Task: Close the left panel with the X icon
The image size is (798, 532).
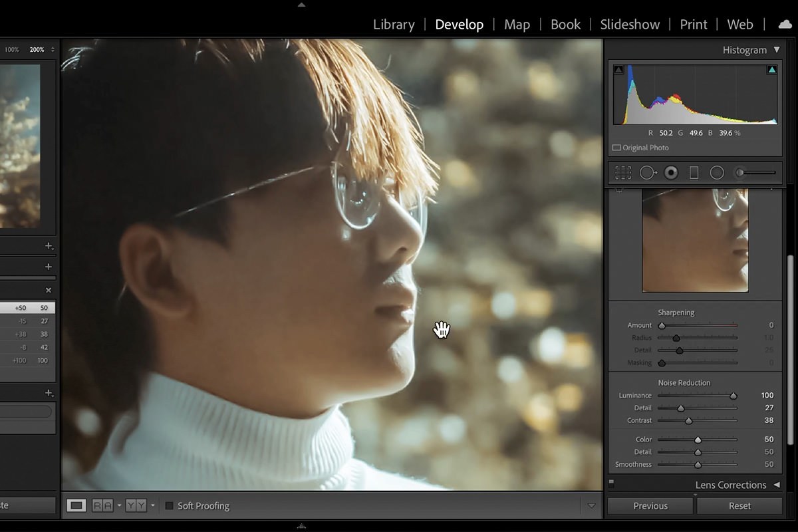Action: tap(49, 290)
